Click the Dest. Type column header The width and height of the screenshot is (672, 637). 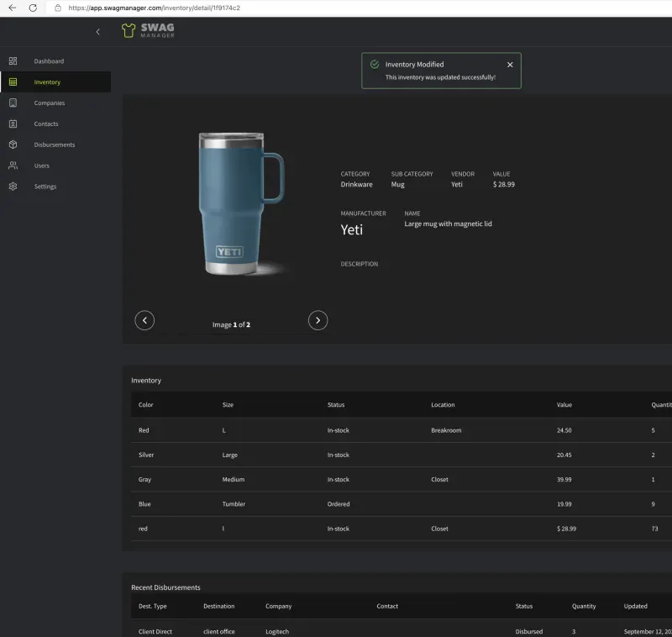tap(153, 606)
